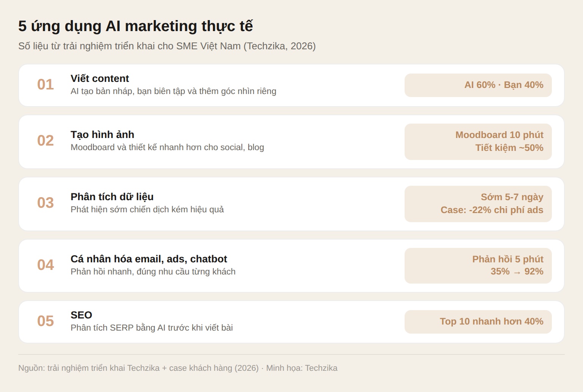Click 'Case: -22% chi phí ads' stat

point(492,210)
